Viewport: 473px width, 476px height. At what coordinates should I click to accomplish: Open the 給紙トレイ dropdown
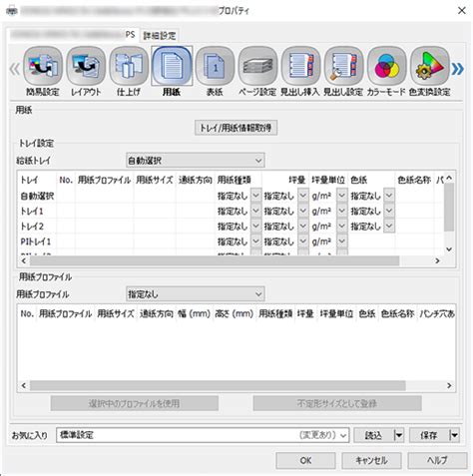196,161
